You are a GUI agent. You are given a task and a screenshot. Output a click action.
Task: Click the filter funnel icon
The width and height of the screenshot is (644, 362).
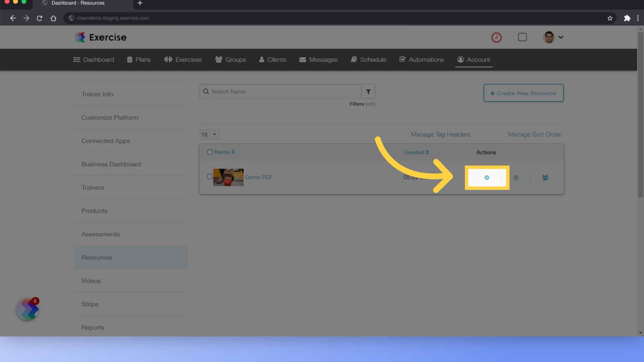click(368, 92)
